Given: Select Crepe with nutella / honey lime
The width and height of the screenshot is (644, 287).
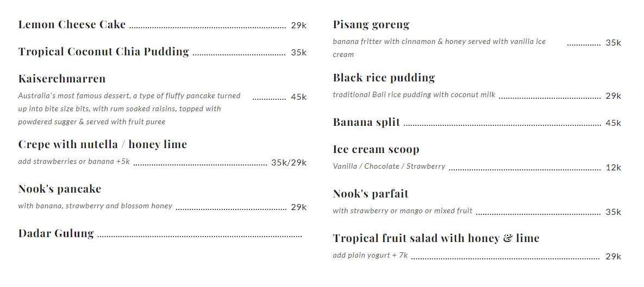Looking at the screenshot, I should (x=102, y=144).
